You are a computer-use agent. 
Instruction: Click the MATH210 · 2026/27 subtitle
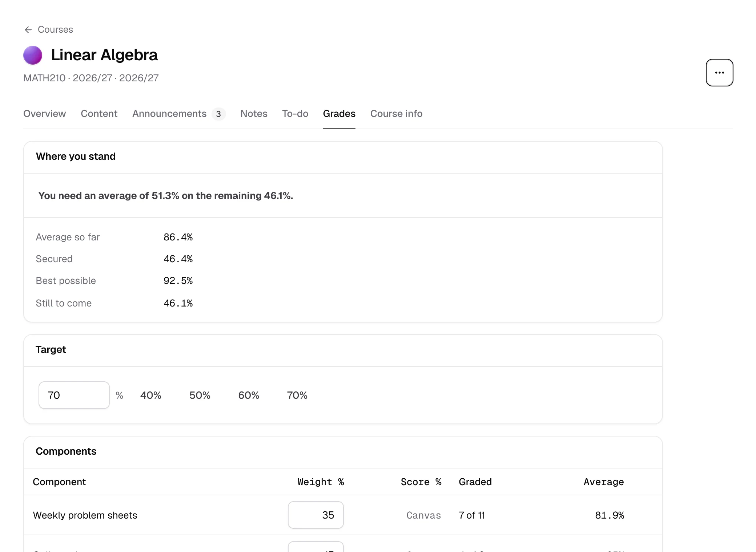pyautogui.click(x=91, y=78)
